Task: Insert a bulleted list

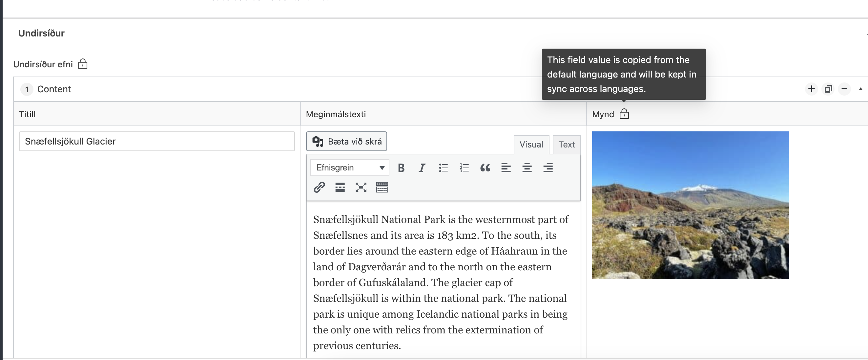Action: tap(443, 168)
